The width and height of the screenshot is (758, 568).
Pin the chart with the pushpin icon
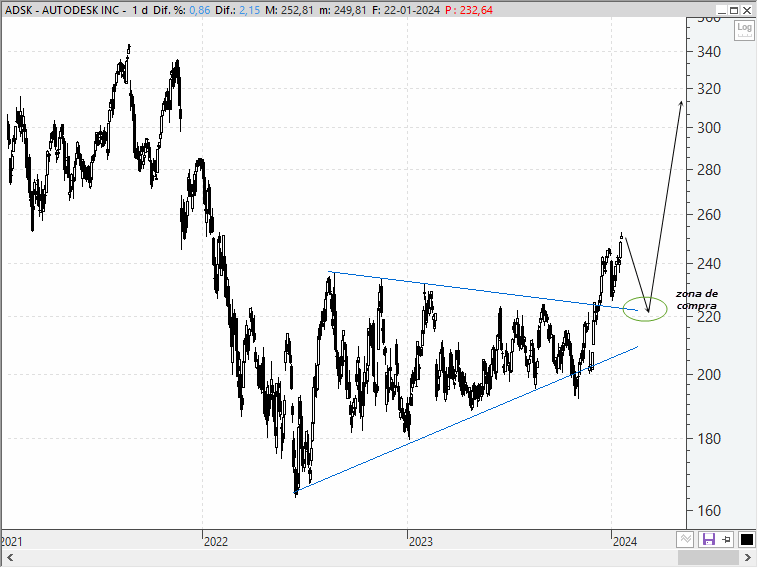point(727,539)
